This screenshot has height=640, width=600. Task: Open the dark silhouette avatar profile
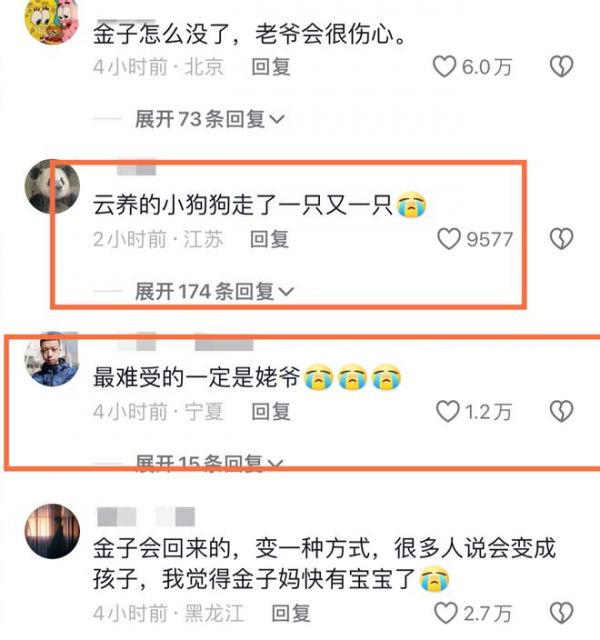52,531
